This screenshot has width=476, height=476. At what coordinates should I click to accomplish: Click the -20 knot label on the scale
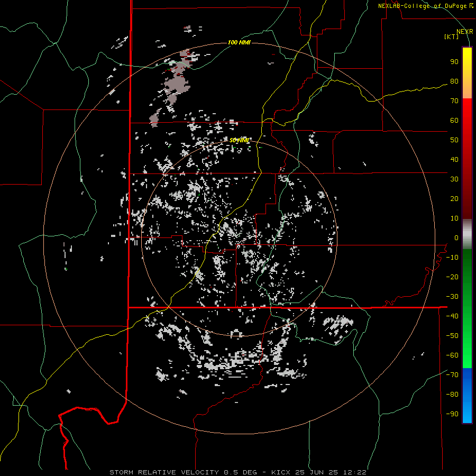[x=452, y=277]
